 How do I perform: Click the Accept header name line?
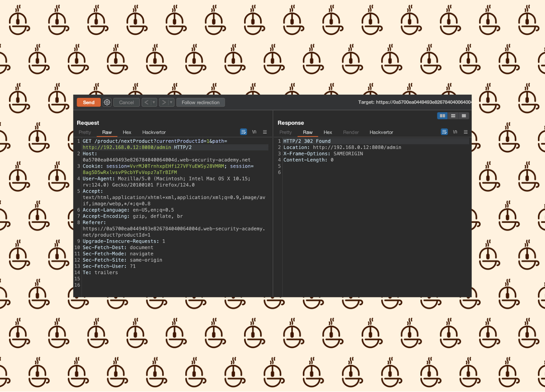coord(93,192)
